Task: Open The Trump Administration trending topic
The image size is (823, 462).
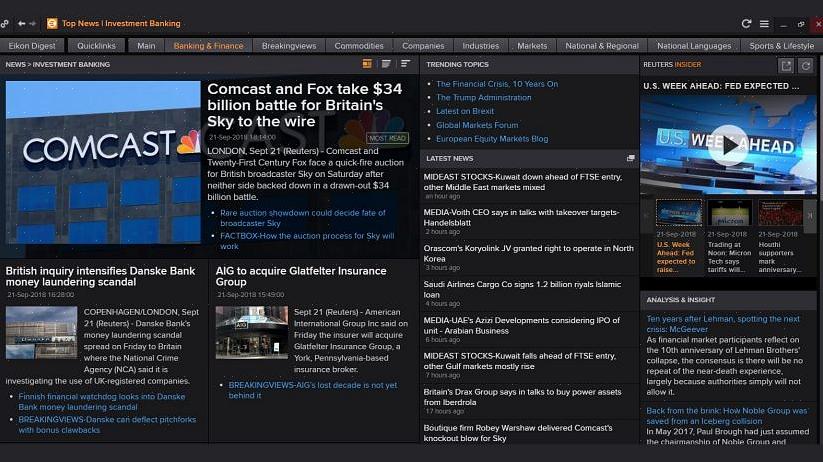Action: [483, 98]
